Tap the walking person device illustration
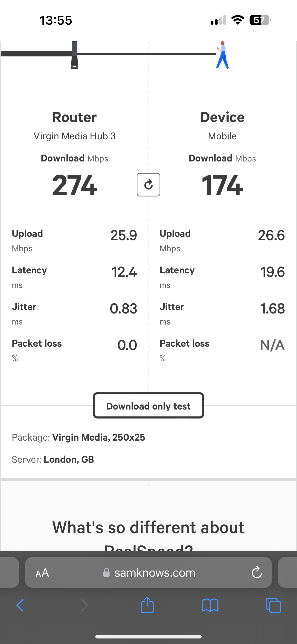Image resolution: width=297 pixels, height=644 pixels. 222,55
